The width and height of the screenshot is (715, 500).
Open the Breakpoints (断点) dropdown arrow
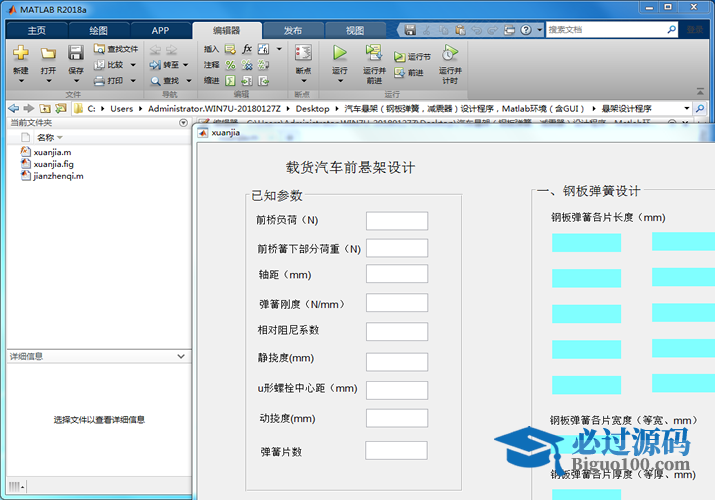(303, 81)
